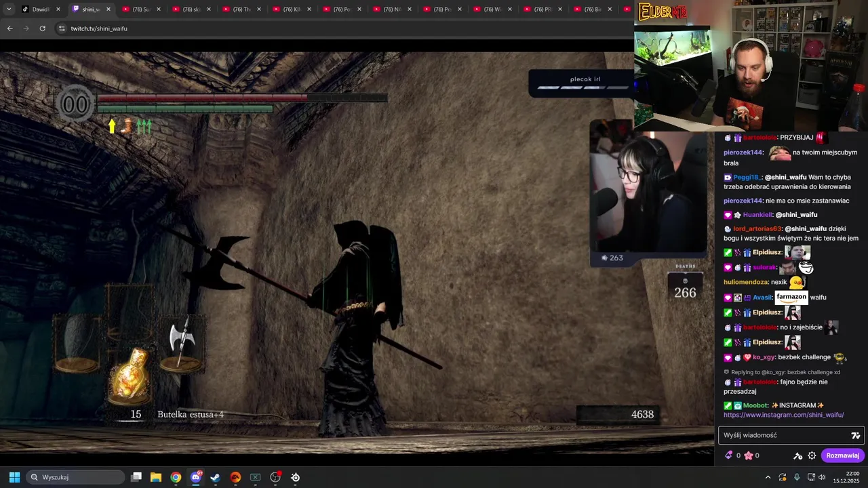Go forward with browser forward arrow
The height and width of the screenshot is (488, 868).
26,28
